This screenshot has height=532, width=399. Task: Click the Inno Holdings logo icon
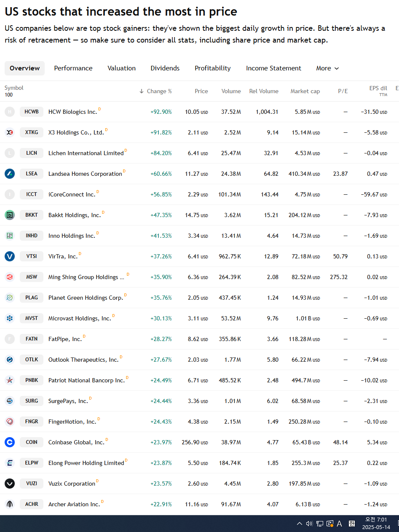click(x=10, y=236)
